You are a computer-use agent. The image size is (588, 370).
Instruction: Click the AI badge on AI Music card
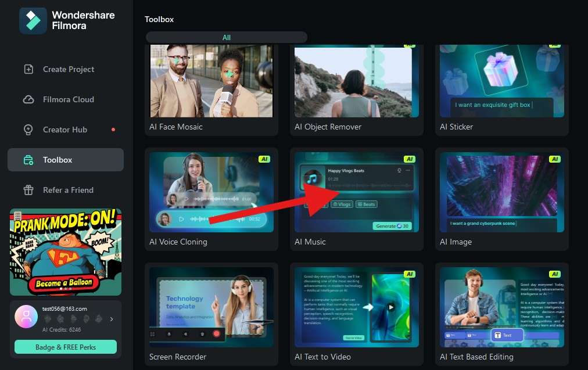(410, 159)
